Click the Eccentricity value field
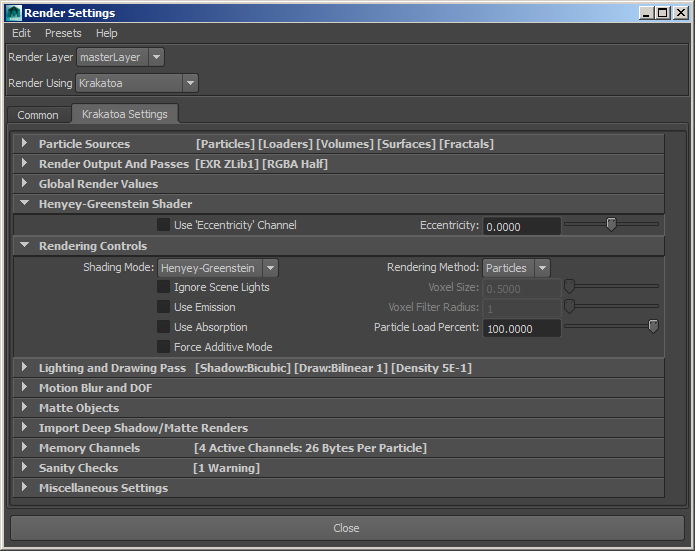 [522, 227]
